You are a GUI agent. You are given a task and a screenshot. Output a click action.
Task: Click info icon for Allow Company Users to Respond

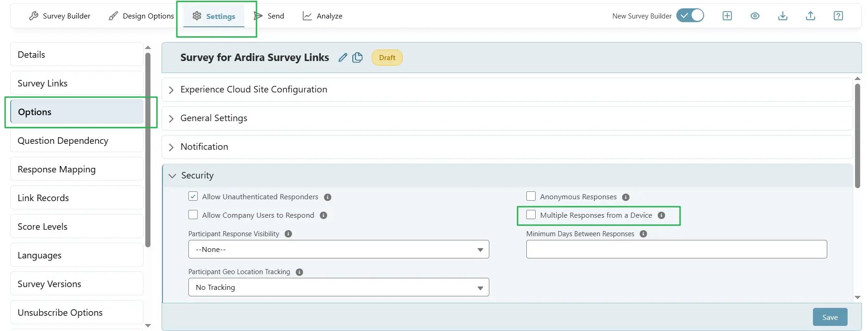323,215
